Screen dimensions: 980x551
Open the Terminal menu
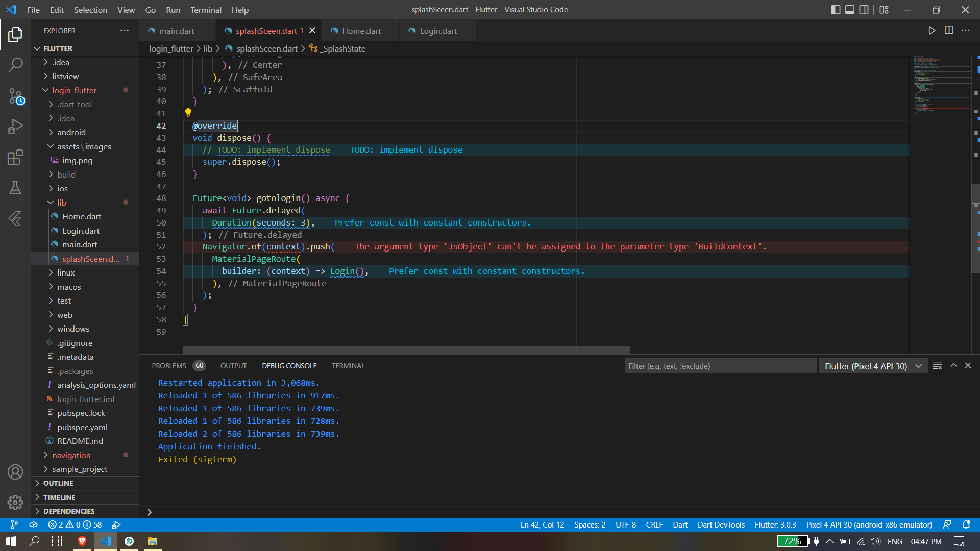[206, 10]
